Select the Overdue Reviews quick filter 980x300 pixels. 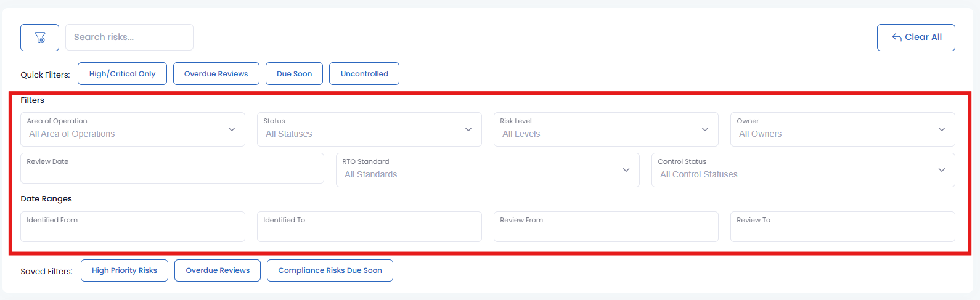click(x=216, y=74)
